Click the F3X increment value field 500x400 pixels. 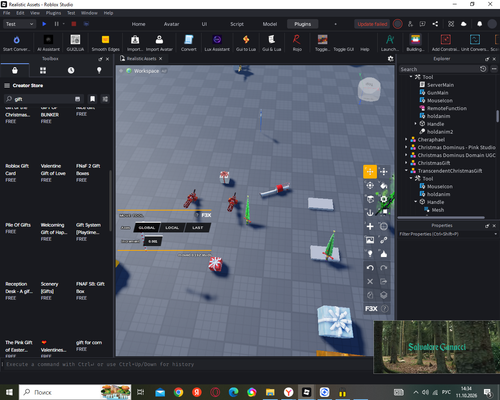coord(153,241)
